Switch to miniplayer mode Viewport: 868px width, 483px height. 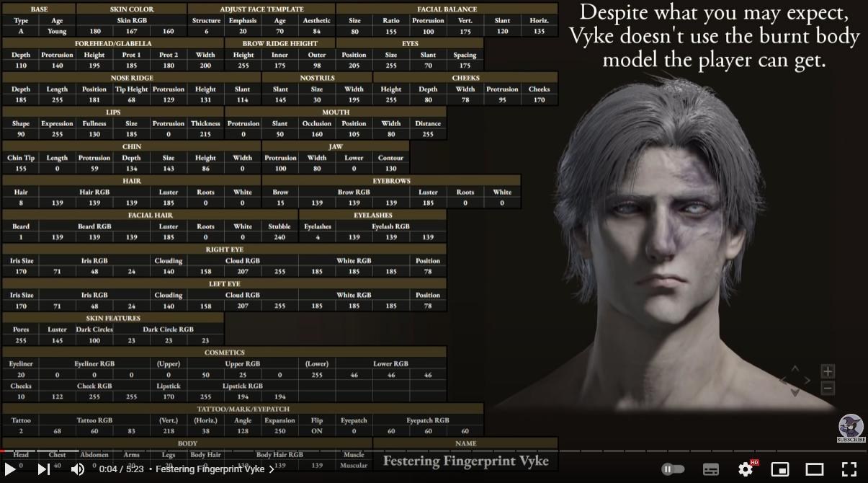780,469
